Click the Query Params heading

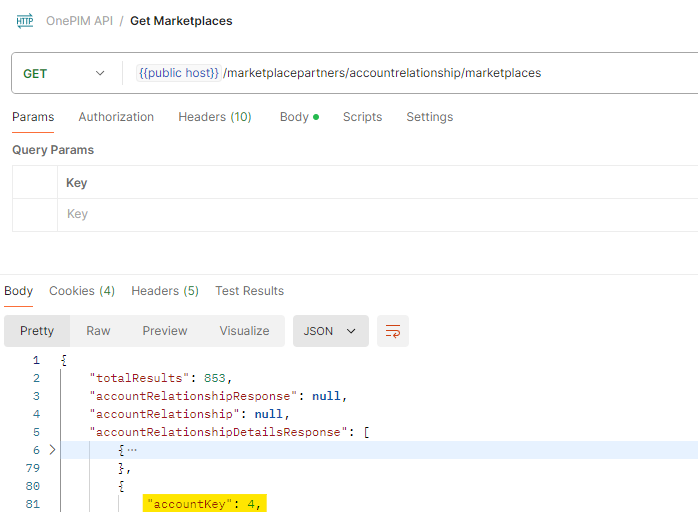tap(53, 150)
